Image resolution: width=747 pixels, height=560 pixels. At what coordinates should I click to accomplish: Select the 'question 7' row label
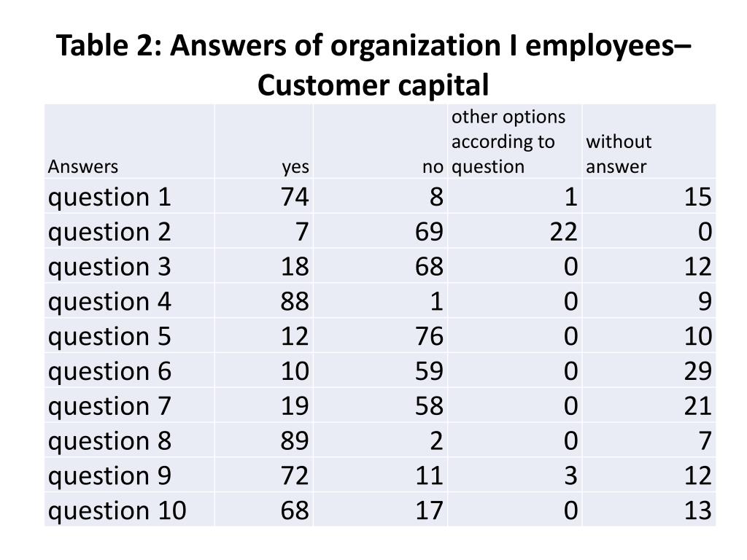tap(109, 406)
